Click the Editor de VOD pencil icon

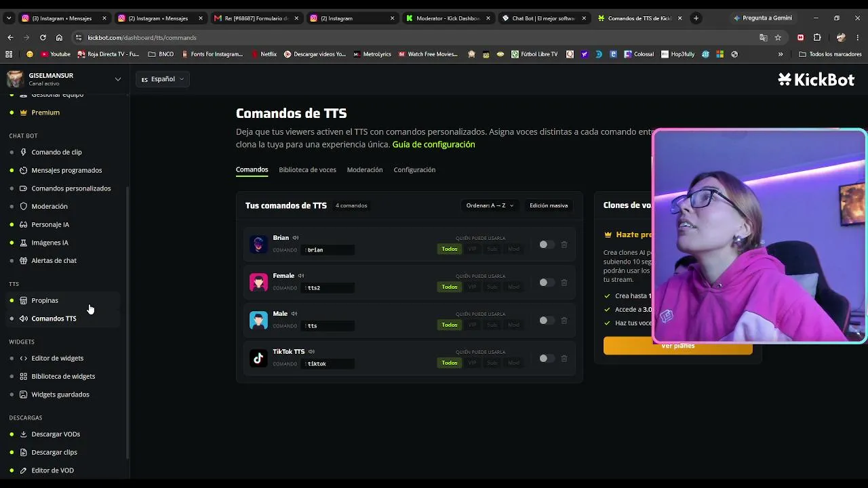point(24,470)
